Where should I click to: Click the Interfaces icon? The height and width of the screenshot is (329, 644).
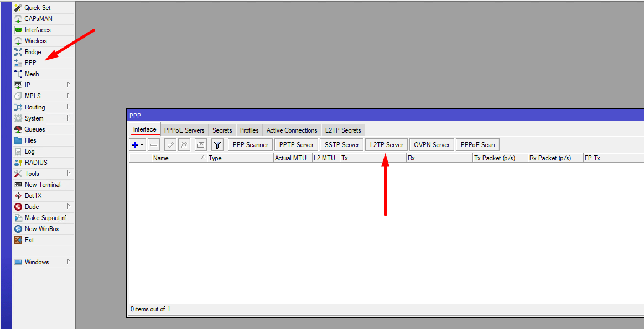(x=18, y=30)
